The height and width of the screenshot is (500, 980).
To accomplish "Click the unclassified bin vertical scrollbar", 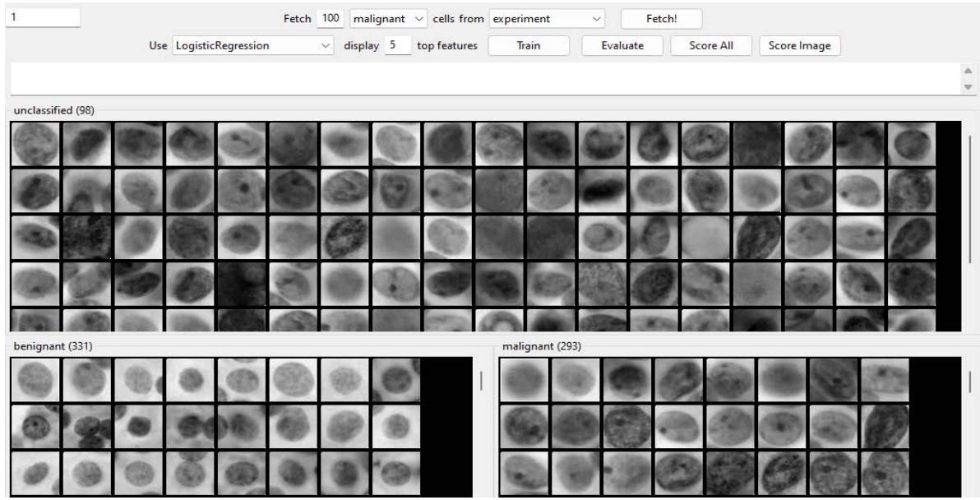I will point(970,197).
